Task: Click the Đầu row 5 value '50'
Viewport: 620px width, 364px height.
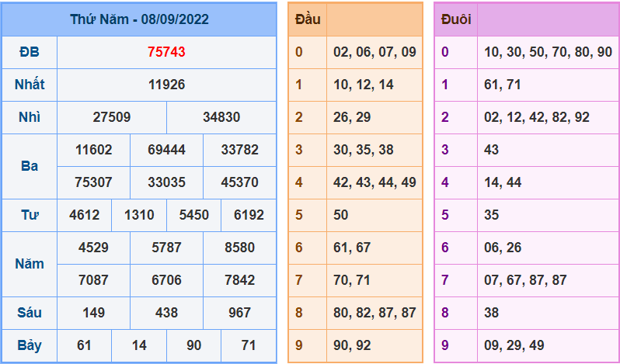Action: [x=341, y=215]
